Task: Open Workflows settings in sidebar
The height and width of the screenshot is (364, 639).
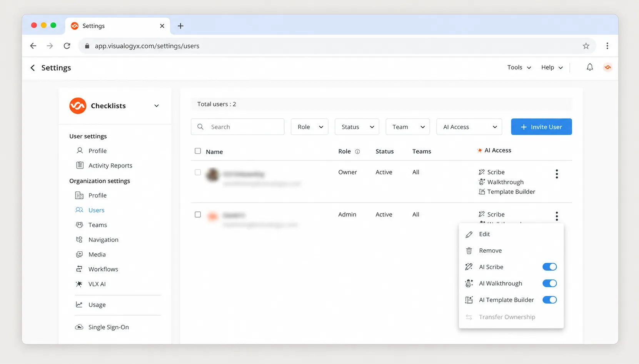Action: tap(103, 269)
